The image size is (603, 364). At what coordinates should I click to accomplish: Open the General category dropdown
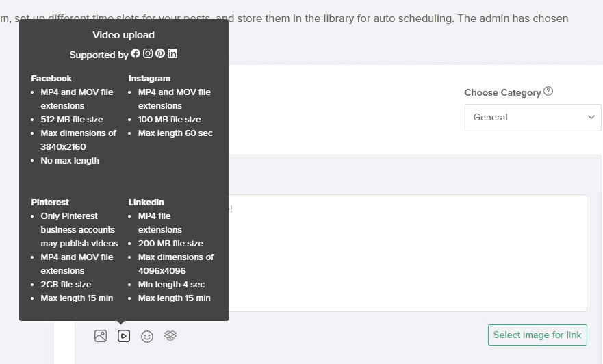pos(533,118)
